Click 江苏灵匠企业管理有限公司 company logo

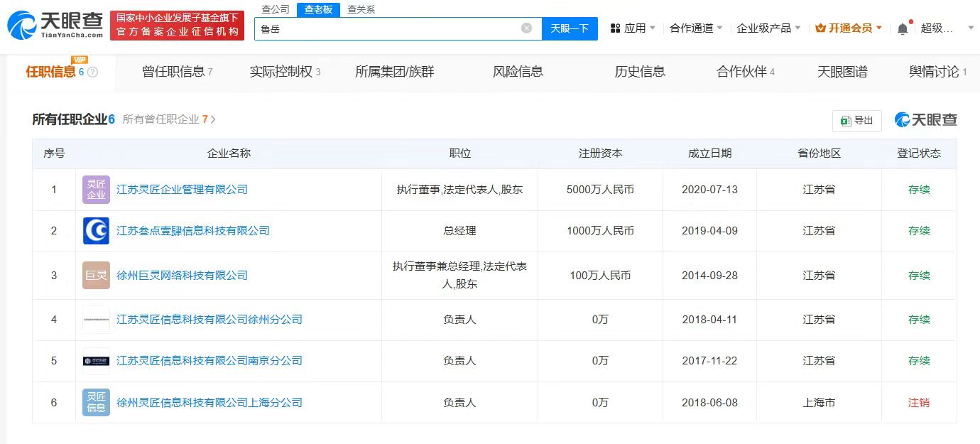[96, 189]
